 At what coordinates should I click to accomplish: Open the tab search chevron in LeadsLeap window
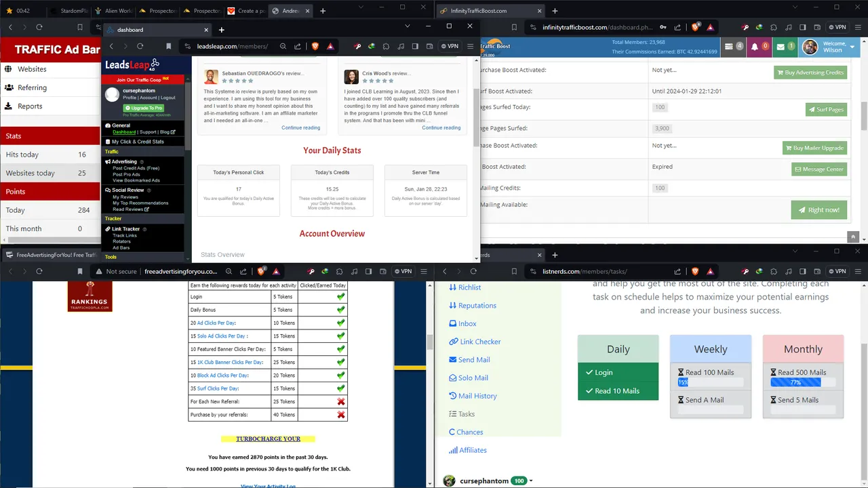407,26
